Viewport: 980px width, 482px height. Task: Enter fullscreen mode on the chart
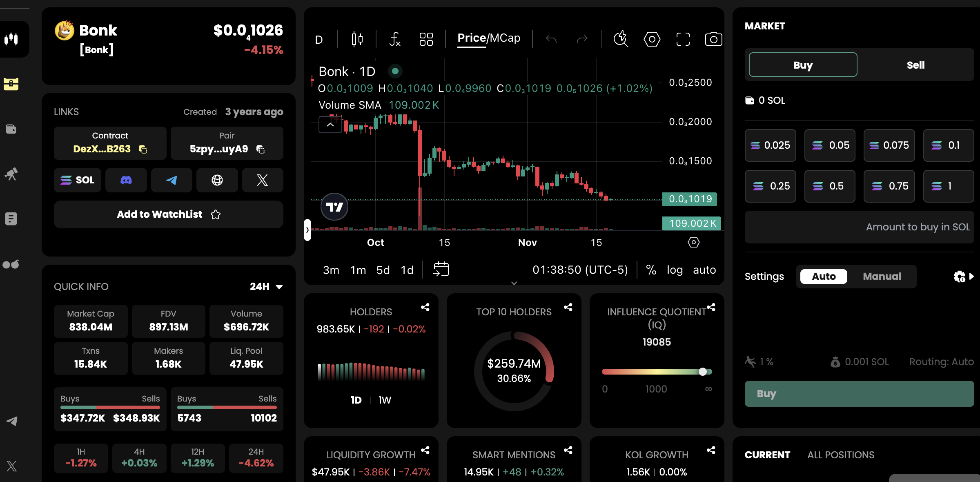(682, 39)
